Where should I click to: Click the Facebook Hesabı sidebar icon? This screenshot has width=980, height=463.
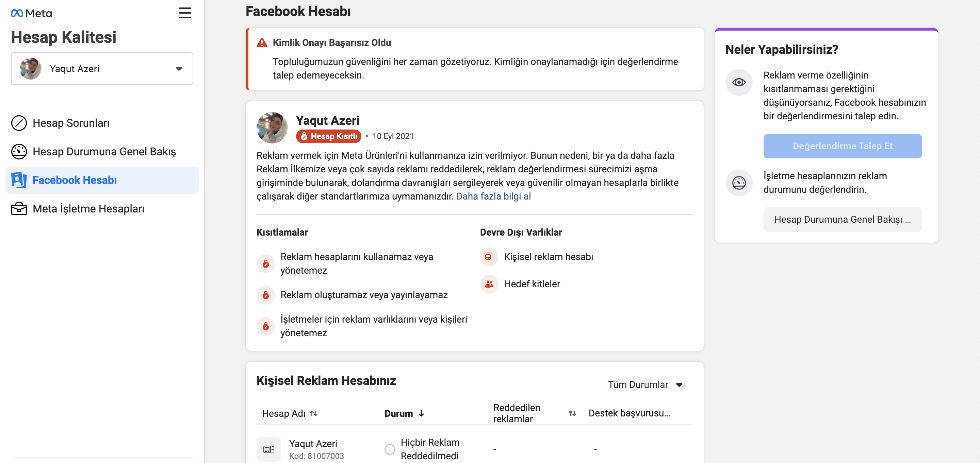[x=19, y=180]
